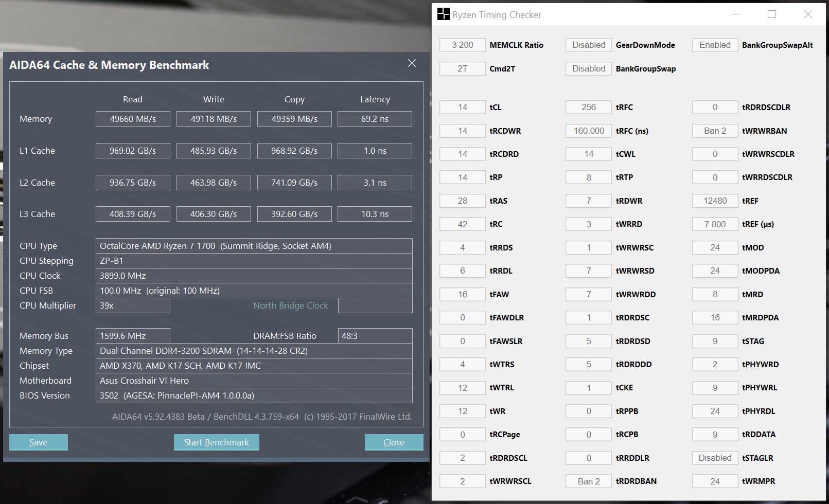Click the Memory Bus field 1599.6 MHz

(133, 336)
